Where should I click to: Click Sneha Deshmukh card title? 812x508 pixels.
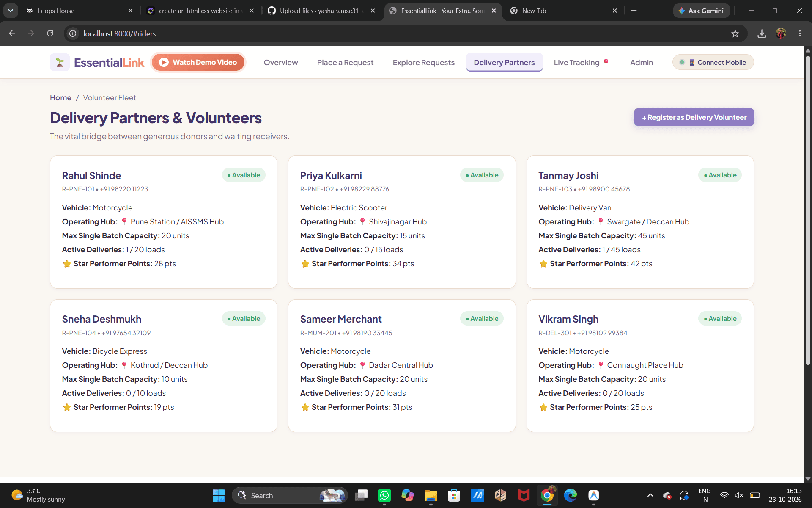coord(101,319)
